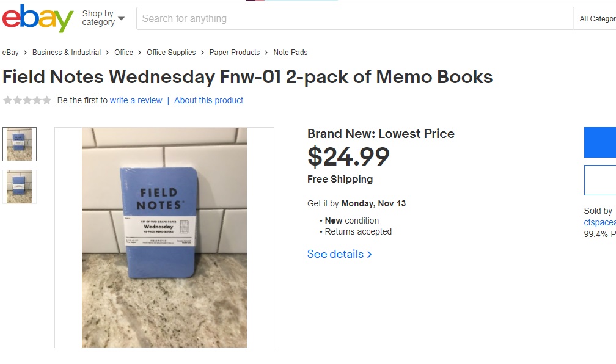Click the write a review link
The height and width of the screenshot is (364, 616).
[x=136, y=100]
